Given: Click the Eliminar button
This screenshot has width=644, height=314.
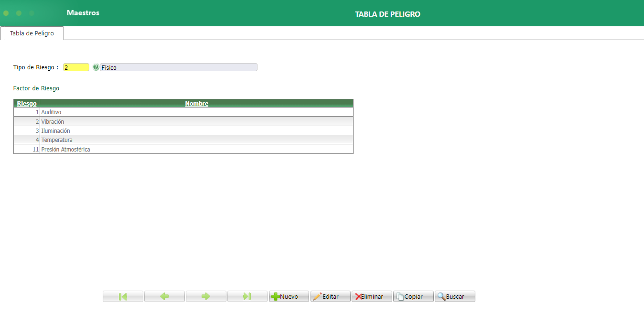Looking at the screenshot, I should tap(372, 296).
